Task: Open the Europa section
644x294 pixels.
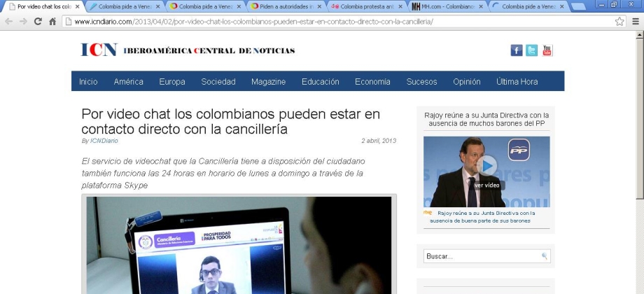Action: (x=172, y=82)
